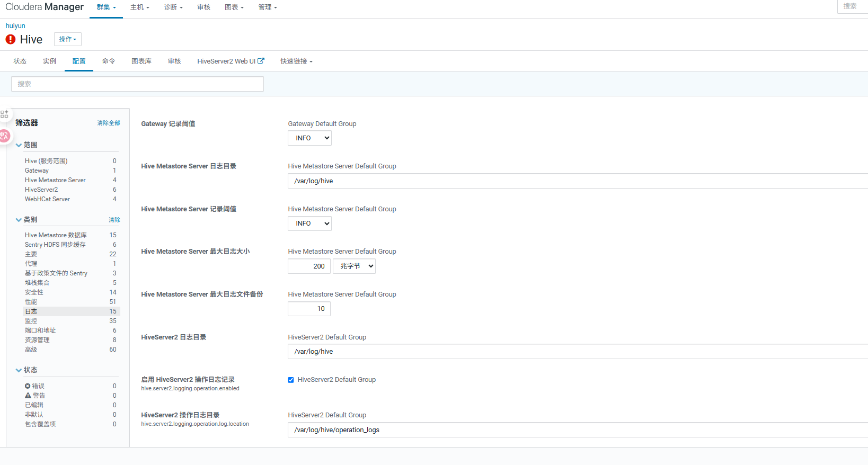Switch to the 实例 tab
The width and height of the screenshot is (868, 465).
click(50, 61)
